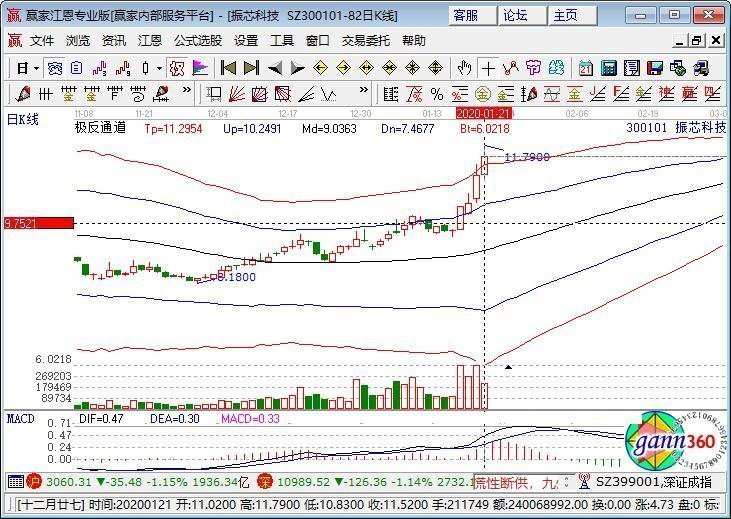Click the computer printer icon
Image resolution: width=731 pixels, height=519 pixels.
[x=701, y=69]
